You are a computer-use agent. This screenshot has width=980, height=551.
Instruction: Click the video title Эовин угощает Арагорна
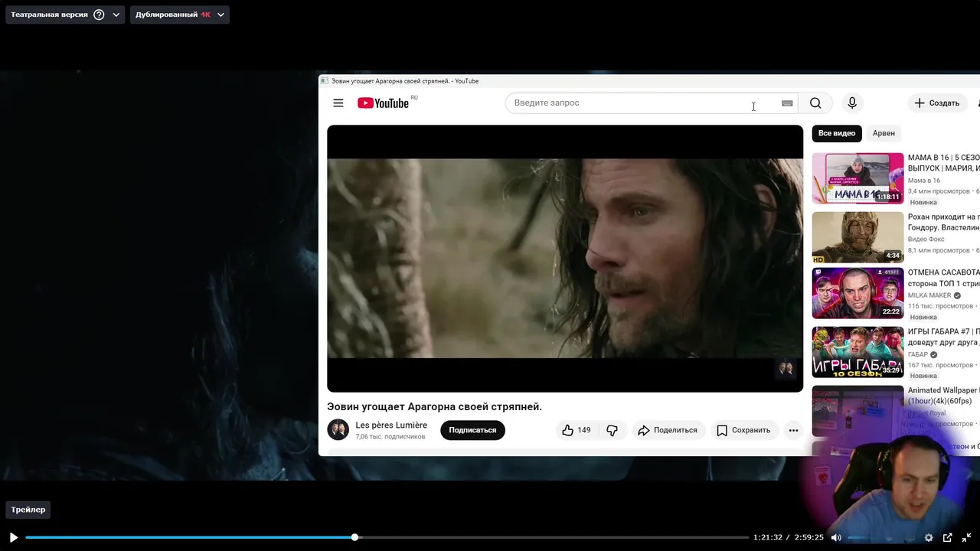(x=434, y=406)
